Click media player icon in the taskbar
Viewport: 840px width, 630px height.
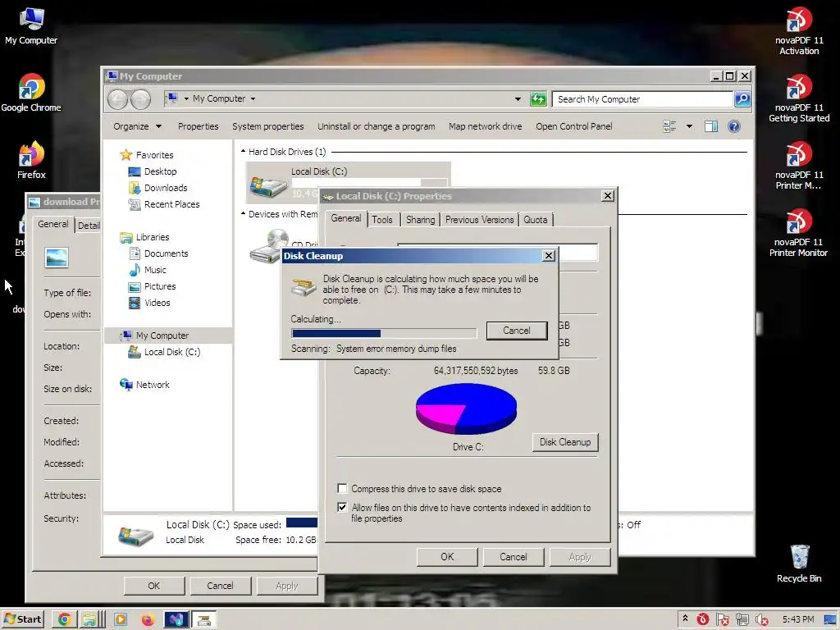point(121,620)
